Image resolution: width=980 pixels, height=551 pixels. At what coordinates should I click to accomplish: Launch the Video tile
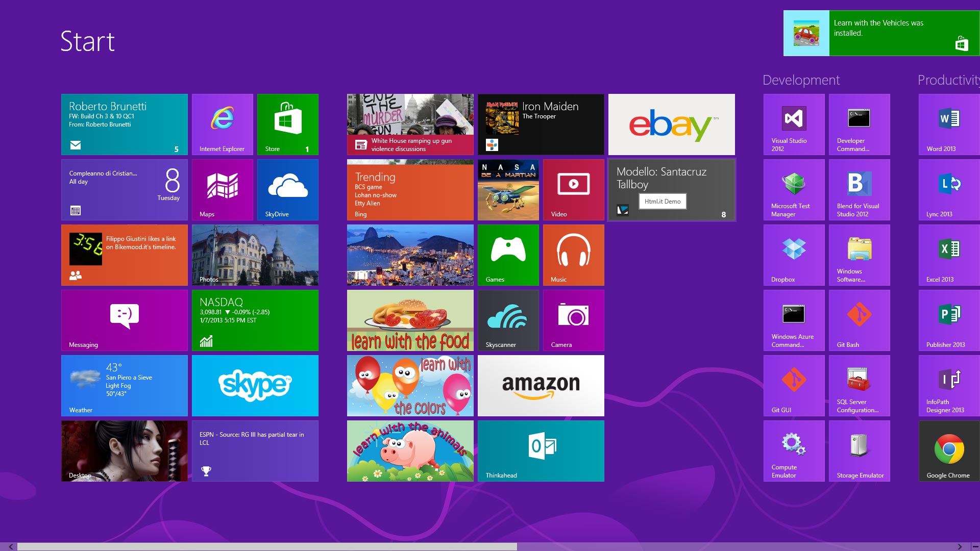tap(574, 190)
